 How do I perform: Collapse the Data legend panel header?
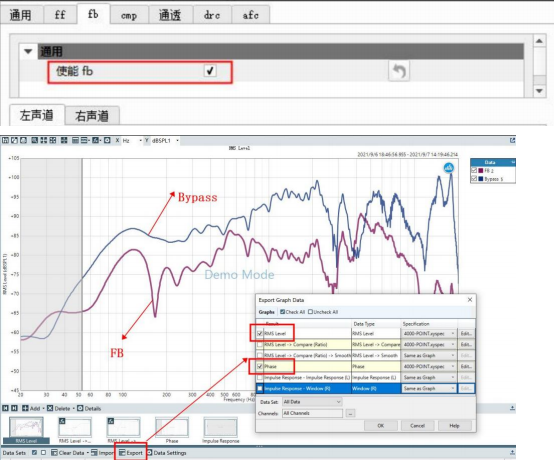click(513, 162)
